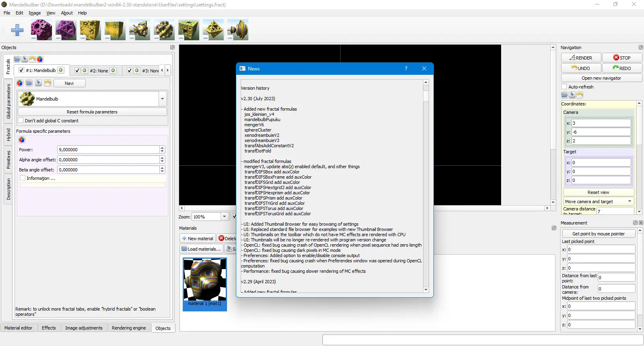Click green arrow icon before #2: None
The width and height of the screenshot is (644, 346).
click(85, 70)
